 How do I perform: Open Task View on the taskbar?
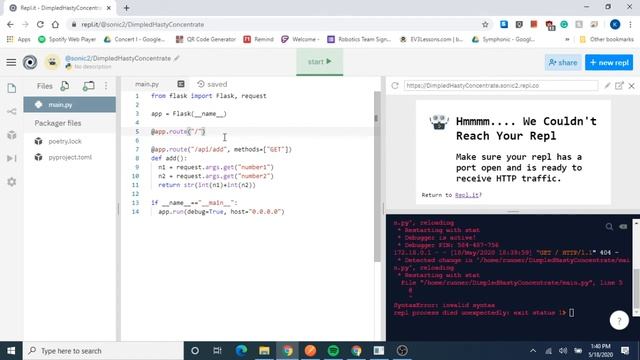pos(217,351)
